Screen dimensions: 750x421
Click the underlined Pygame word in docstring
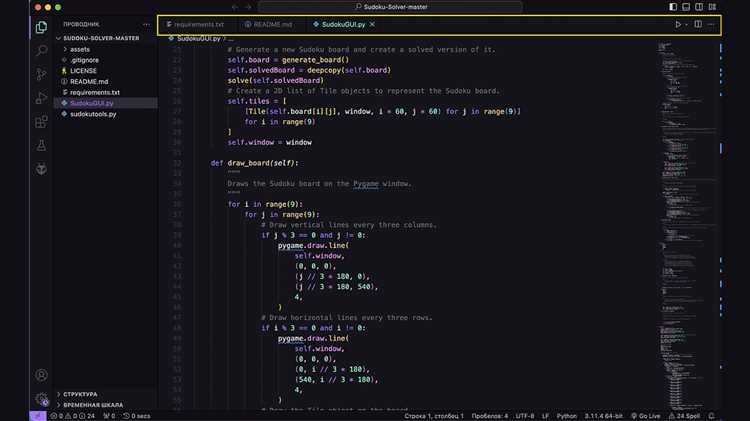[365, 184]
